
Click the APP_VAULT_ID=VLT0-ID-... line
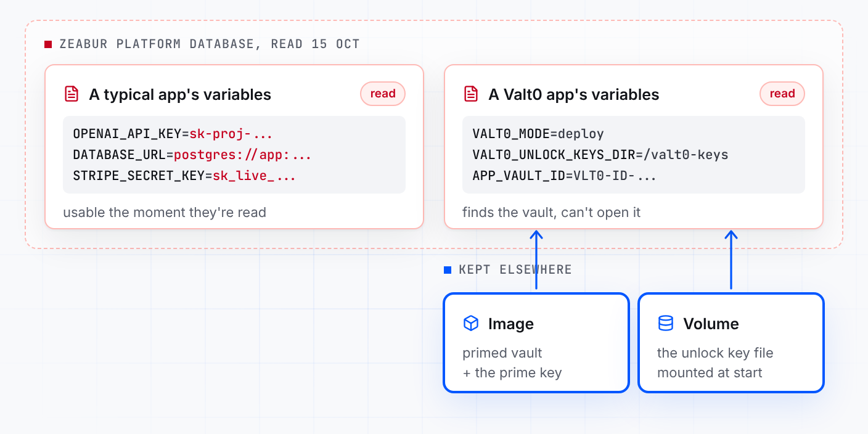tap(564, 176)
